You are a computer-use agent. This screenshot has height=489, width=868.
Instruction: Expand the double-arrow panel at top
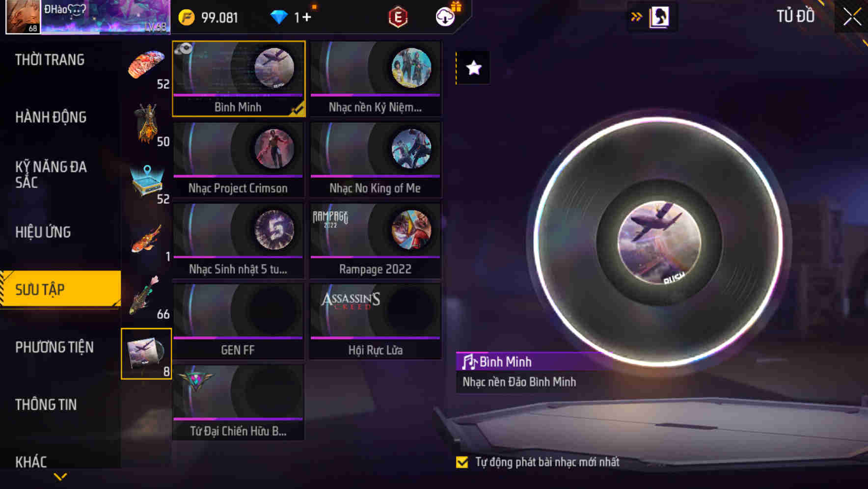[x=636, y=17]
